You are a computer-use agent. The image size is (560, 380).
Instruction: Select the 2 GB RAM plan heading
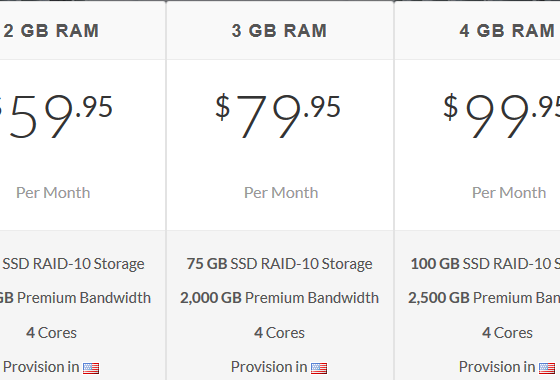pyautogui.click(x=51, y=31)
